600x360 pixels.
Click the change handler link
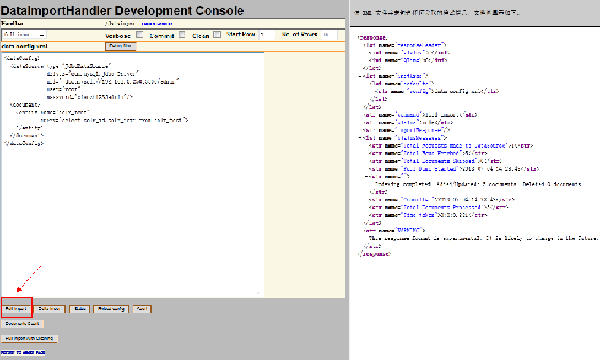click(x=157, y=23)
